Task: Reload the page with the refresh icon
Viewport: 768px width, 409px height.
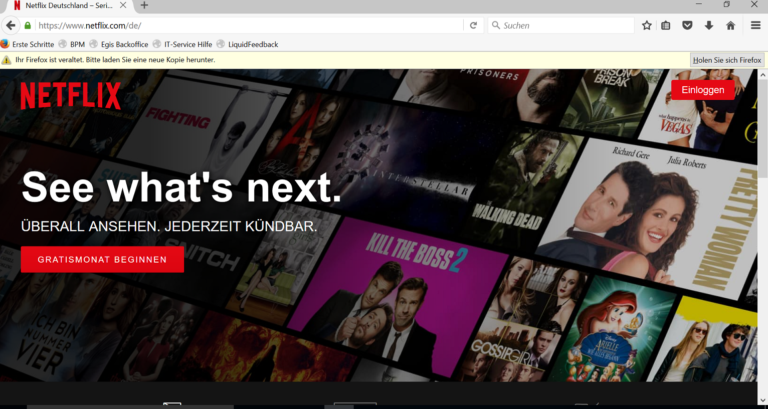Action: (473, 25)
